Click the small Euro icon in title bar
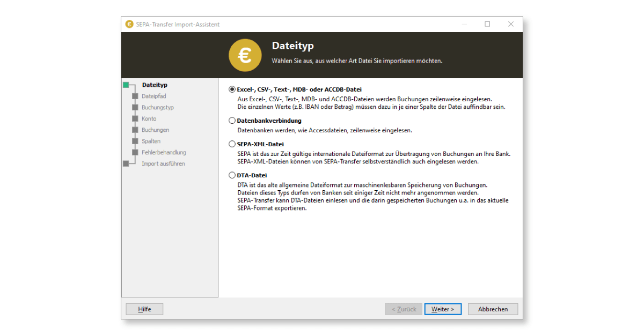Image resolution: width=644 pixels, height=336 pixels. [129, 24]
